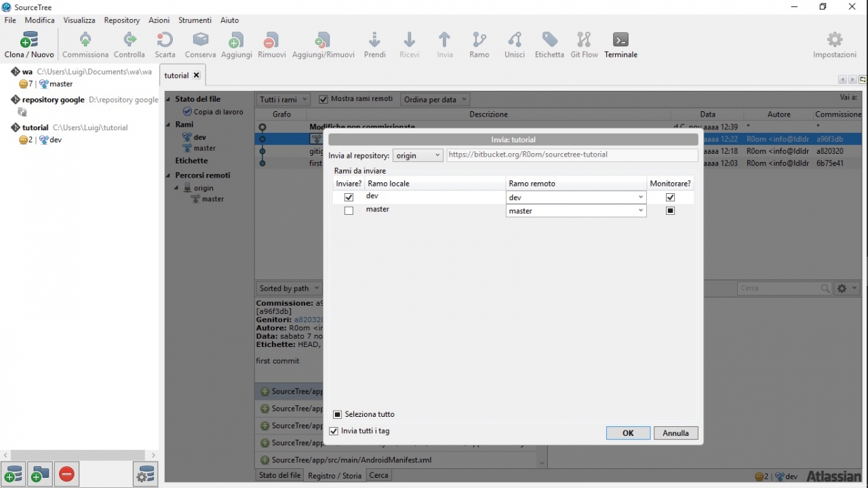
Task: Open the Conserva stash tool
Action: [x=200, y=45]
